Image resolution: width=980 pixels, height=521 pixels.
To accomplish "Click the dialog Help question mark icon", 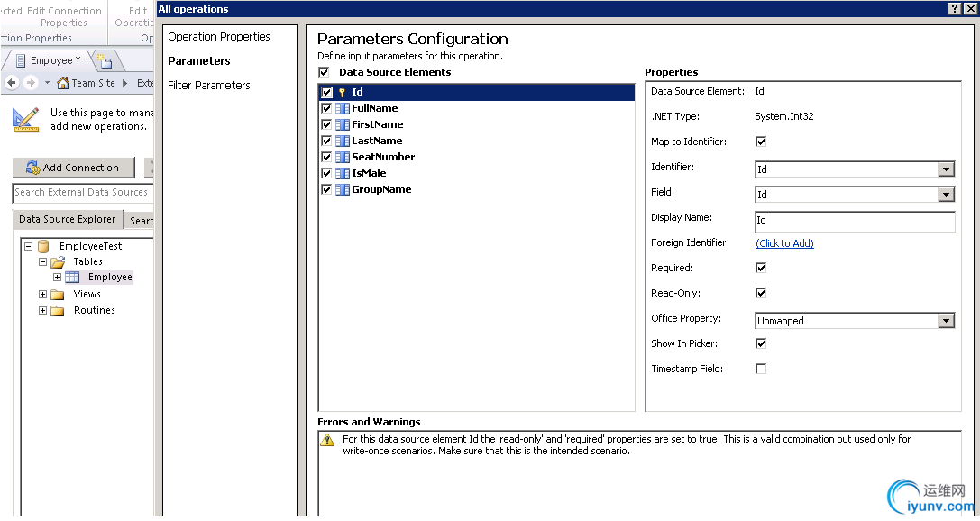I will pos(955,9).
